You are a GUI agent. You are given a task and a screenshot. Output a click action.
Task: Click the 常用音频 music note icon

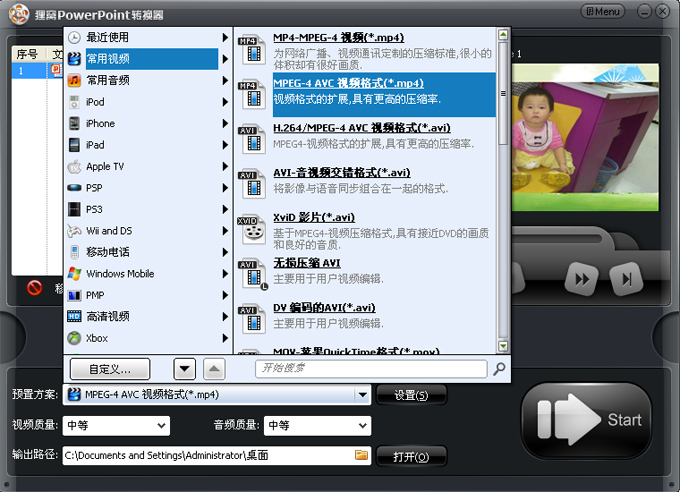coord(75,80)
